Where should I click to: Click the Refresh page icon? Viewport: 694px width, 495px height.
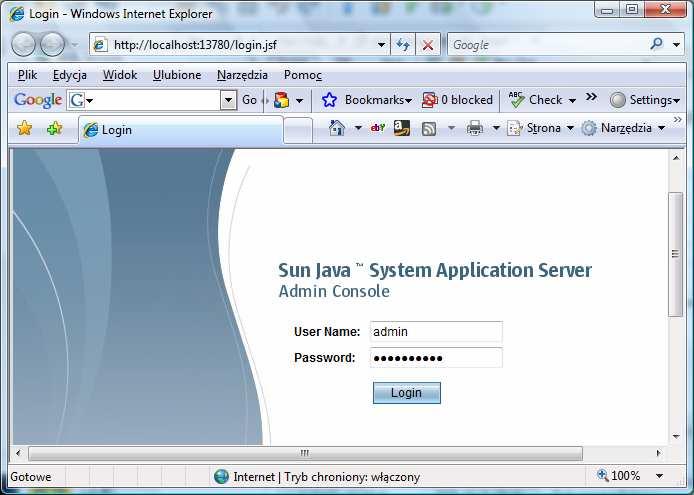403,45
